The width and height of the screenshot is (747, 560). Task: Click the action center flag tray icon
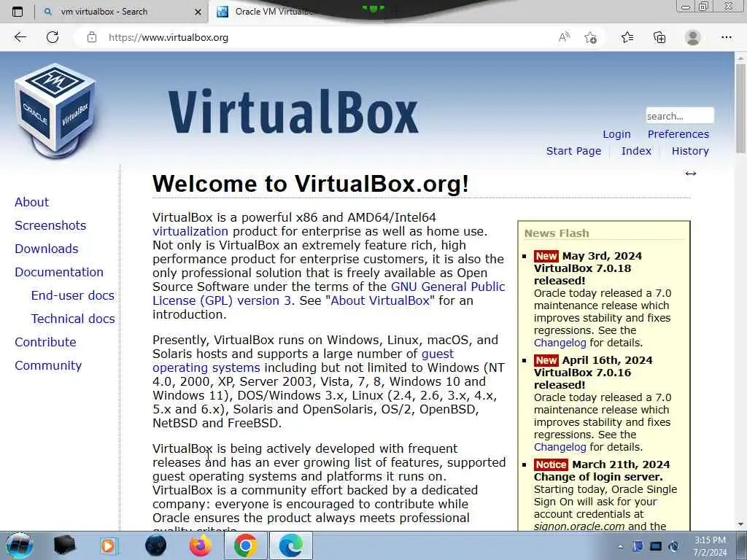point(638,546)
